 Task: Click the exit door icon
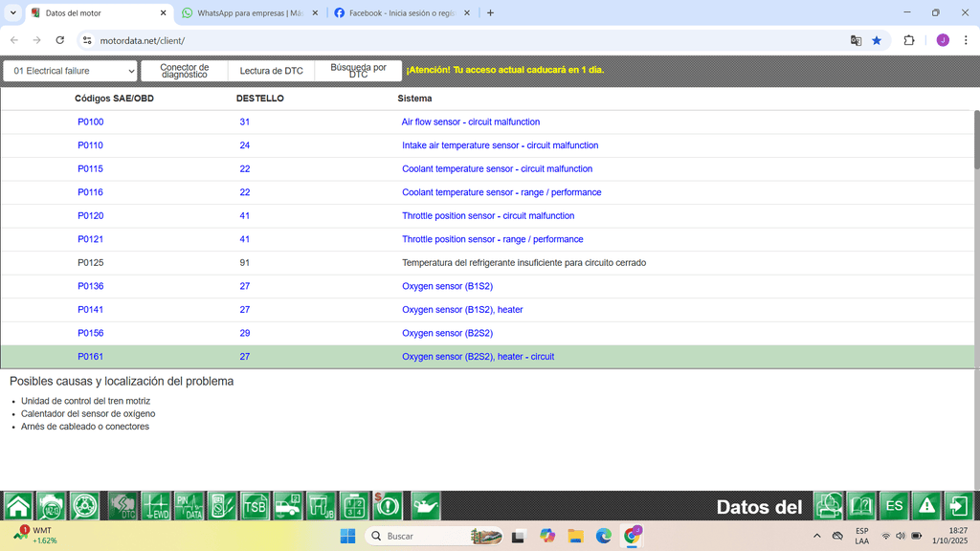tap(958, 506)
